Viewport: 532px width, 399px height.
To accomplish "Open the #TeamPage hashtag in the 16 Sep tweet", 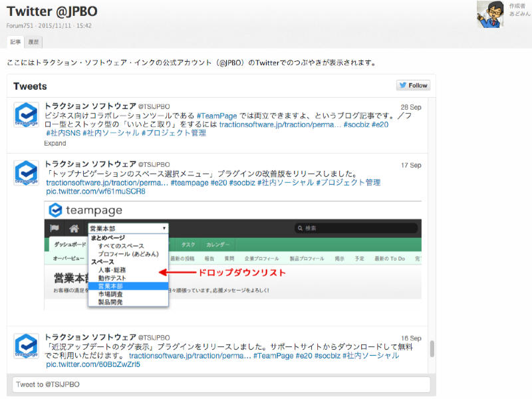I will coord(273,356).
